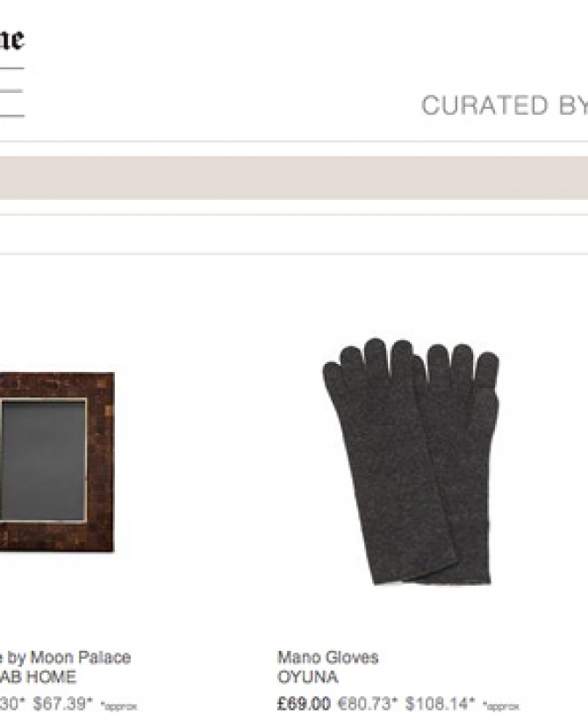This screenshot has height=728, width=588.
Task: Open the OYUNA brand link
Action: click(x=307, y=677)
